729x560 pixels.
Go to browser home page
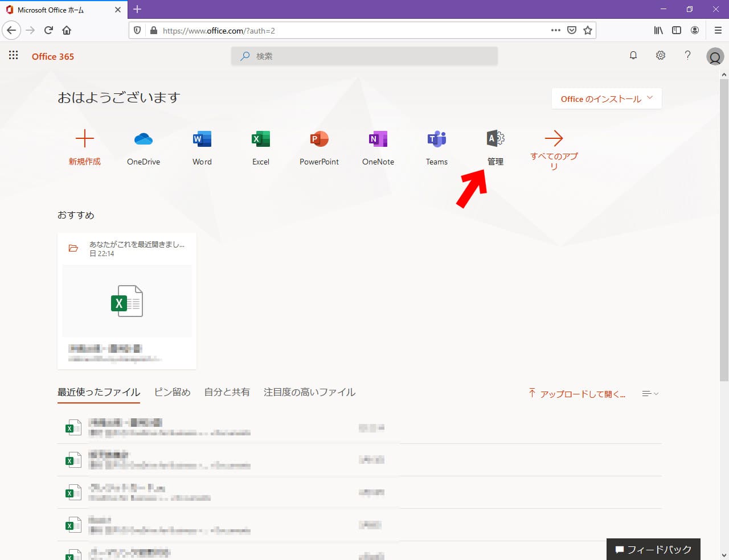(67, 30)
